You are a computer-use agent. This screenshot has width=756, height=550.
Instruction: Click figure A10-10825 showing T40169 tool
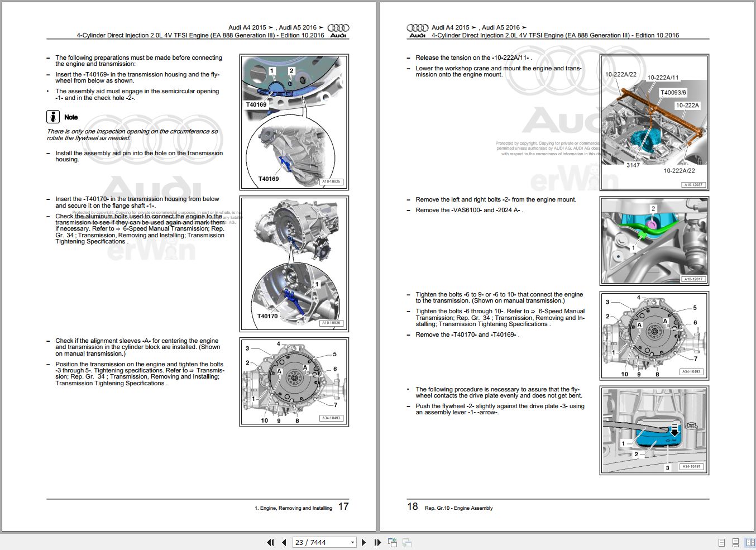click(x=294, y=122)
